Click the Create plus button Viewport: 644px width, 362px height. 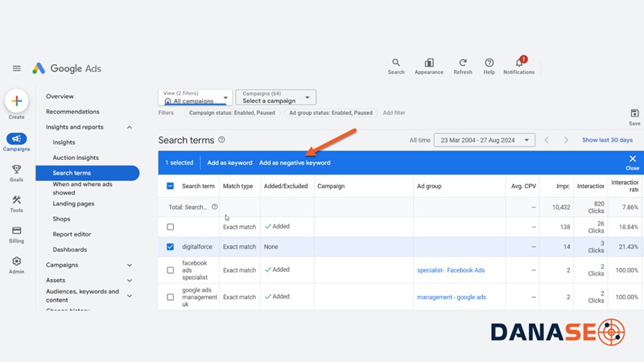point(16,101)
